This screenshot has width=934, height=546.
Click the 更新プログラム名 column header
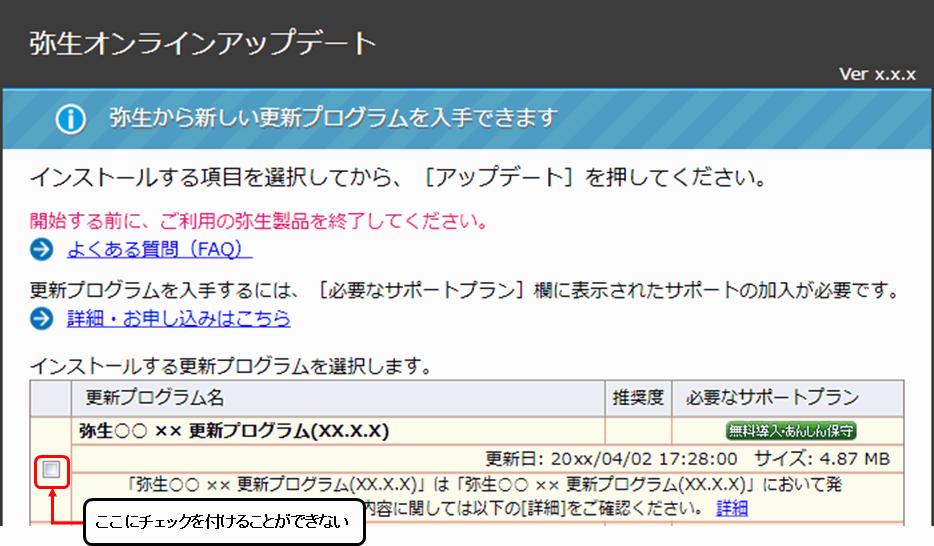click(338, 398)
